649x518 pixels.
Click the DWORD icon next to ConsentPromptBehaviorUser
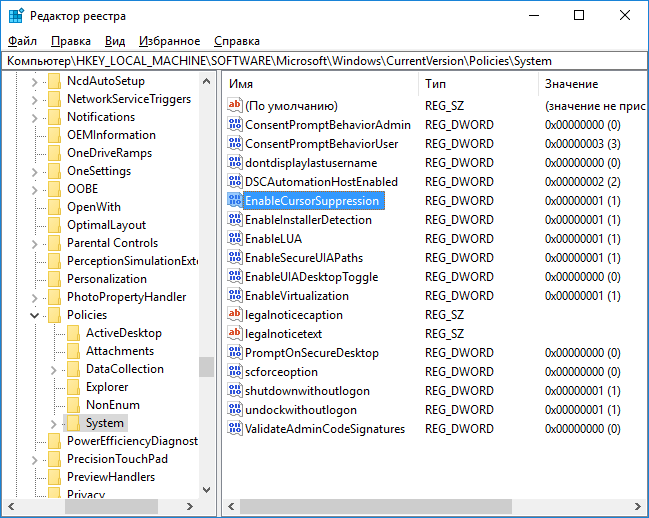tap(235, 143)
